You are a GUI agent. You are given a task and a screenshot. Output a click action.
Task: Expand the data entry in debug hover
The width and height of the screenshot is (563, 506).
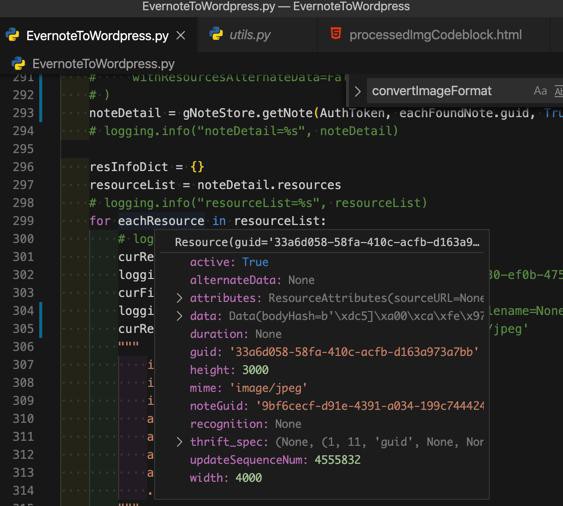(179, 316)
